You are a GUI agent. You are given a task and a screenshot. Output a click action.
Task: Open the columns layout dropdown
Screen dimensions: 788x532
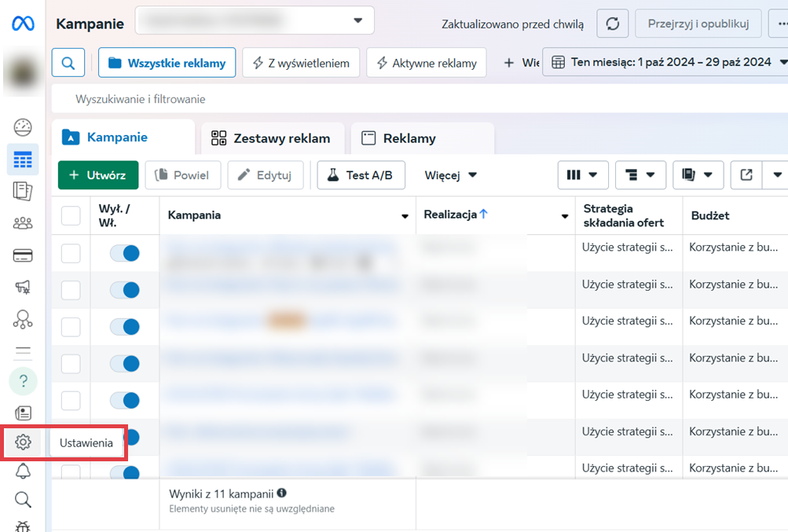tap(582, 175)
